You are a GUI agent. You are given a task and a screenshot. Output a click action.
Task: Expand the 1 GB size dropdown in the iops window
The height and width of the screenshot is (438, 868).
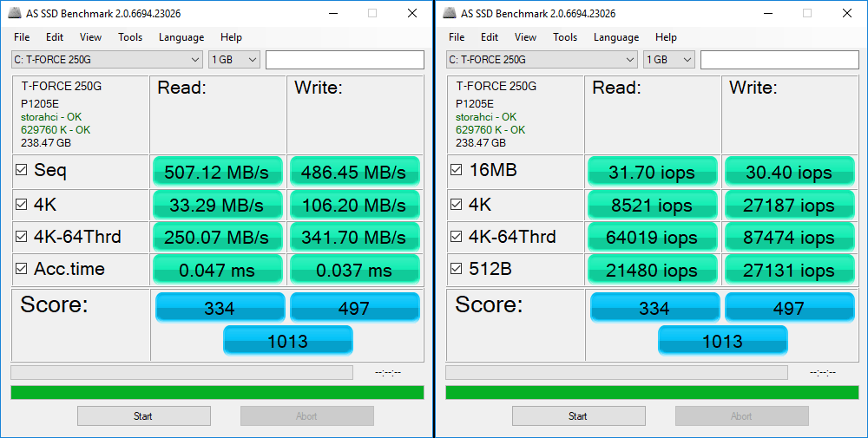pos(687,60)
